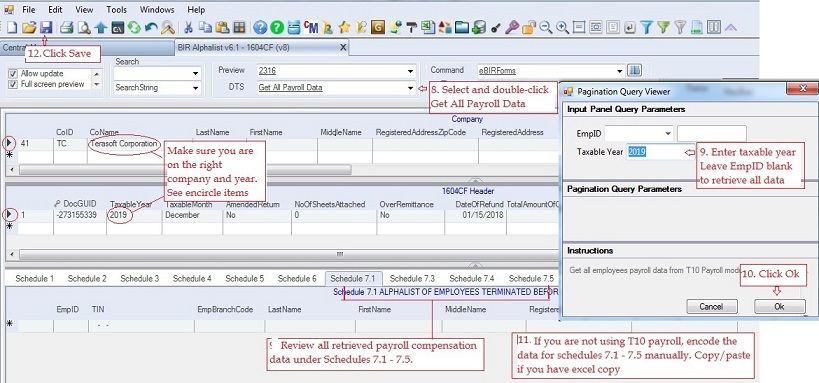Click the red-blue CM icon
This screenshot has width=819, height=383.
pyautogui.click(x=311, y=27)
